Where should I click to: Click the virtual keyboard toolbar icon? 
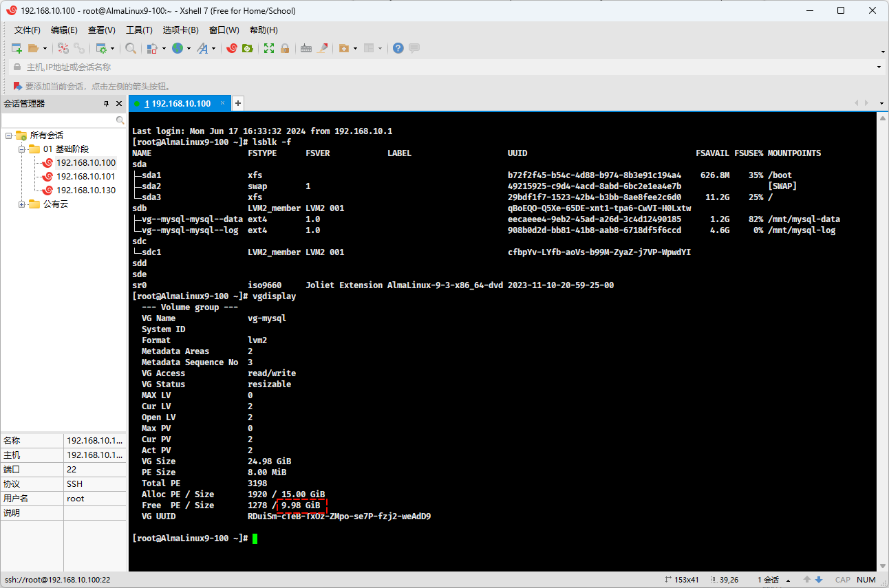point(306,48)
